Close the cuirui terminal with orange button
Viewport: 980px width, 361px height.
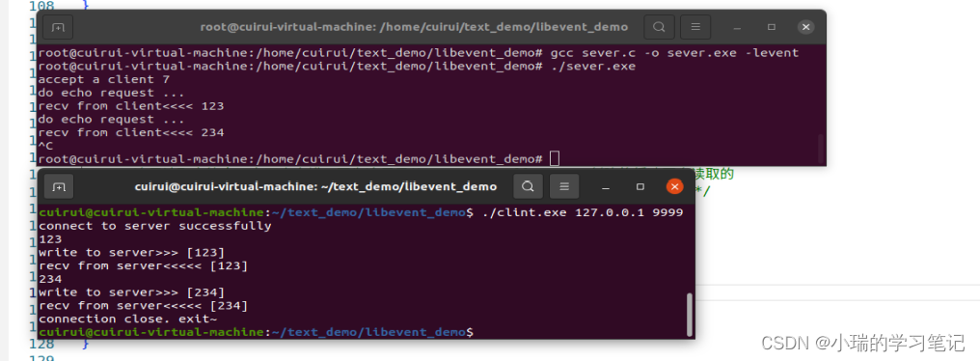(x=674, y=186)
